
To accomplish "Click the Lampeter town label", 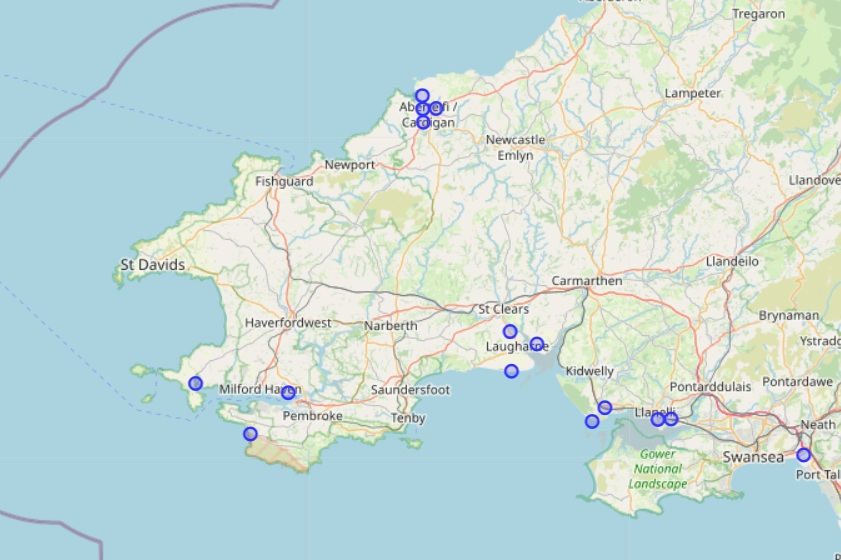I will point(693,93).
